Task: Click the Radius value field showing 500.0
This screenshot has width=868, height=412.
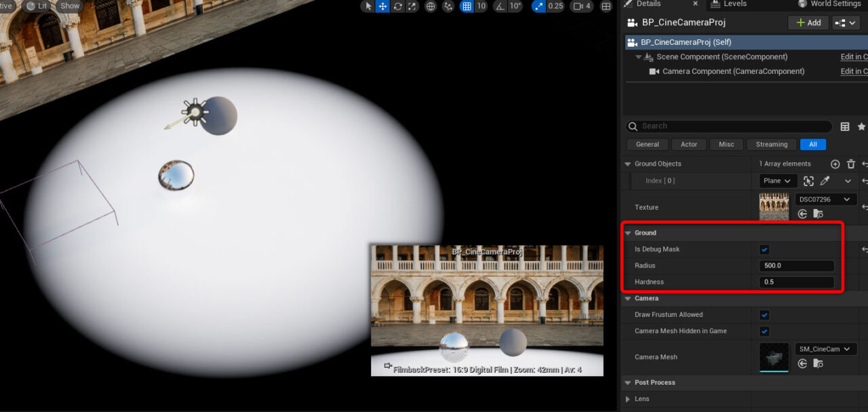Action: click(796, 265)
